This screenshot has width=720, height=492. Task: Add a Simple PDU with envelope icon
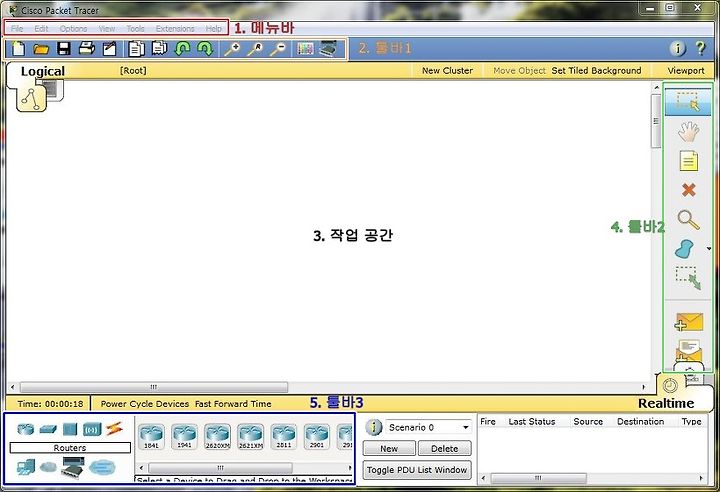point(689,322)
